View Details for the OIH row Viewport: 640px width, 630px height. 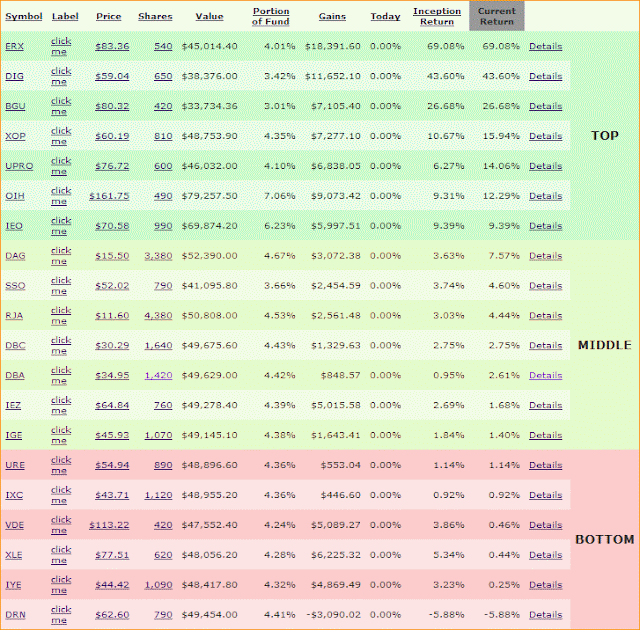pyautogui.click(x=545, y=196)
